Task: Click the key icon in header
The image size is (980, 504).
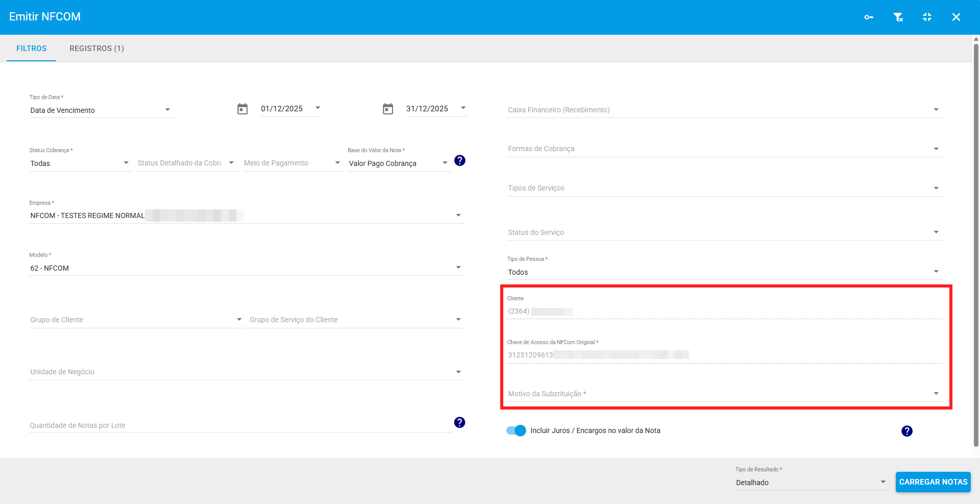Action: tap(869, 17)
